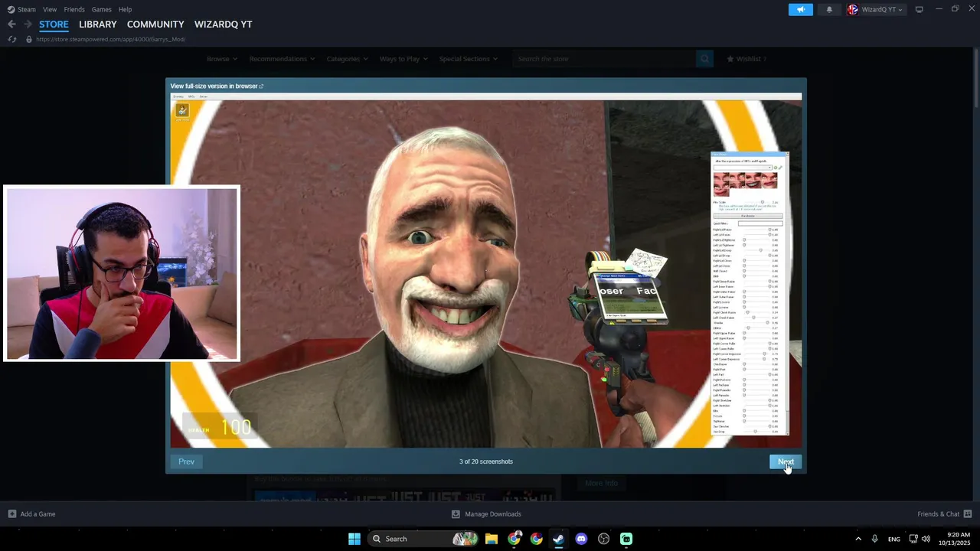Click the Windows taskbar Search box

point(424,539)
